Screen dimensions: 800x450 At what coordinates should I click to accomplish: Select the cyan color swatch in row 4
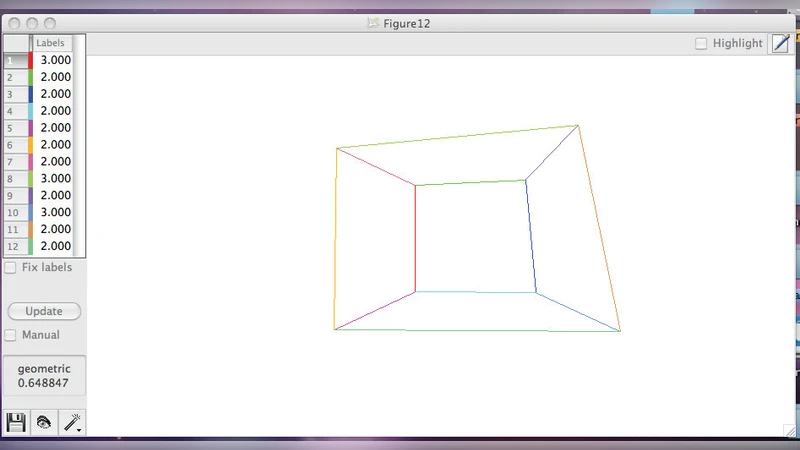(31, 111)
